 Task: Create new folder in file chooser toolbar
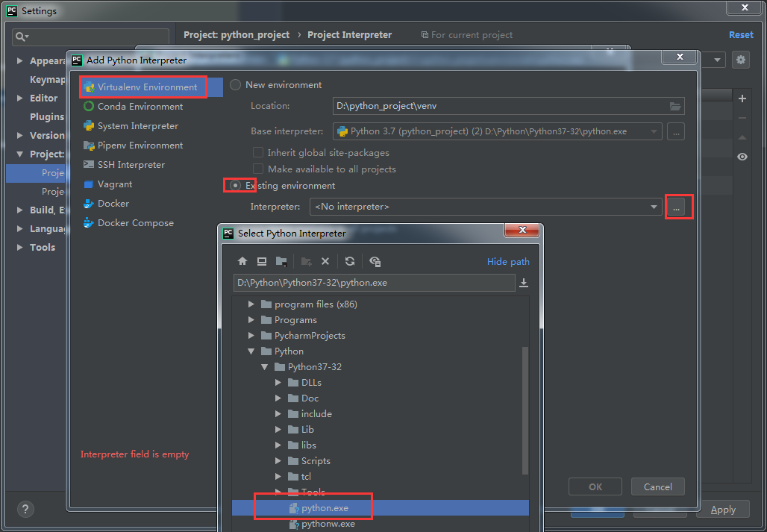click(306, 261)
